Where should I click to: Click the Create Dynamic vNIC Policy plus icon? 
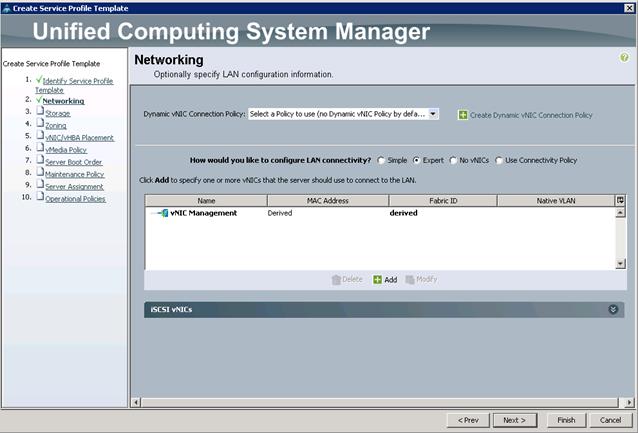click(463, 115)
